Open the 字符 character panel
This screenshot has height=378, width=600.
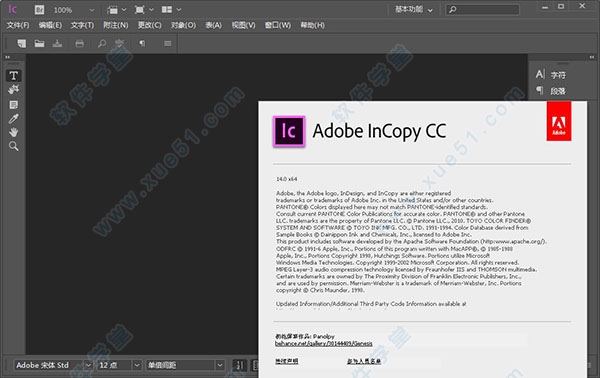[x=551, y=75]
